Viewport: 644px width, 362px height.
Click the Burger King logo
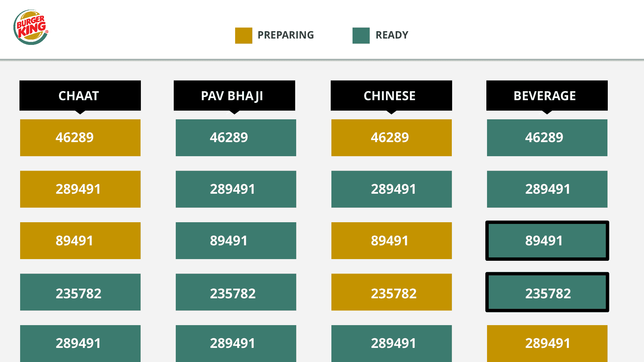pyautogui.click(x=31, y=27)
